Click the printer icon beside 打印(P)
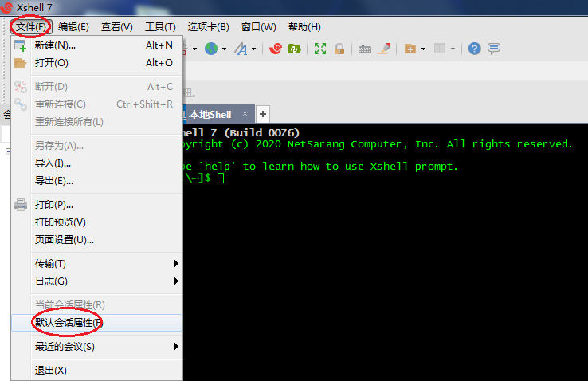 tap(20, 205)
